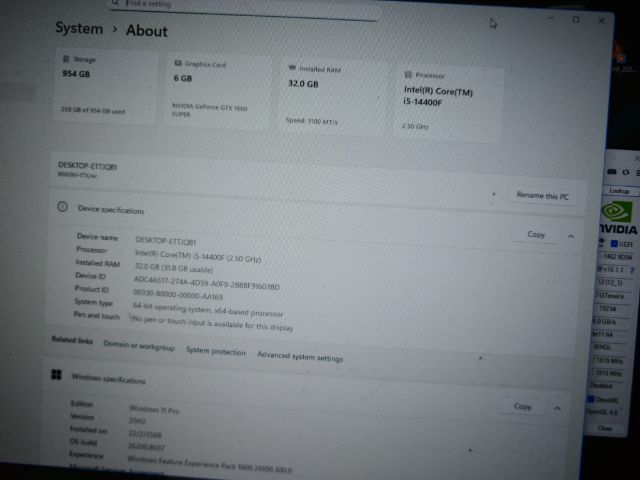
Task: Copy the Windows specifications
Action: (522, 406)
